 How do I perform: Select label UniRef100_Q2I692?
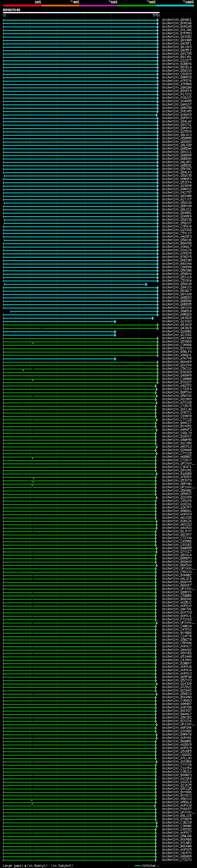pos(176,335)
